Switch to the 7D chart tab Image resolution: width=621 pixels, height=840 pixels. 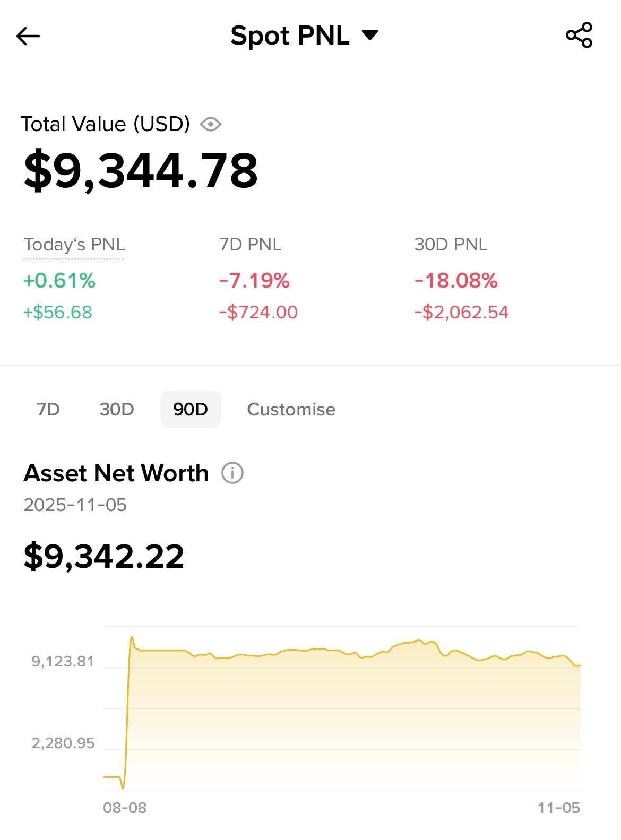point(48,409)
